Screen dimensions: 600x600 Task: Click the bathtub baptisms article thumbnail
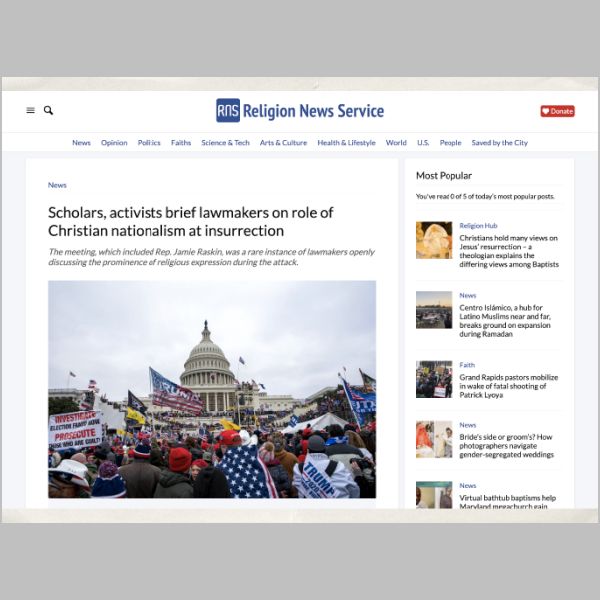[434, 495]
